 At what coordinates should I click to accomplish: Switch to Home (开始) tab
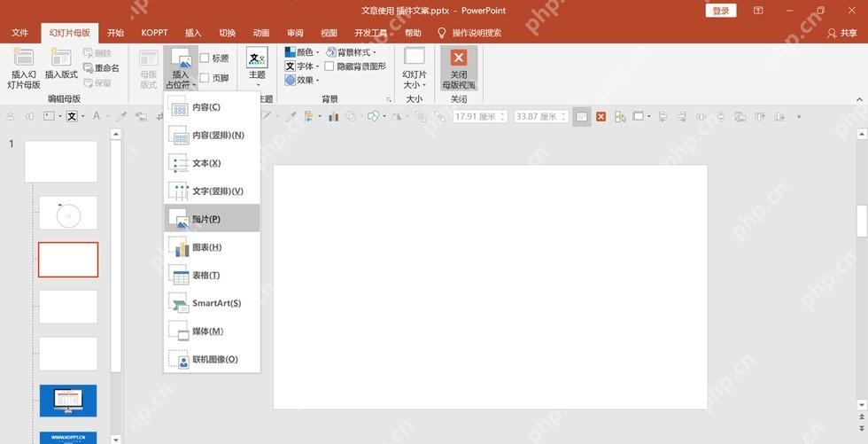point(116,33)
